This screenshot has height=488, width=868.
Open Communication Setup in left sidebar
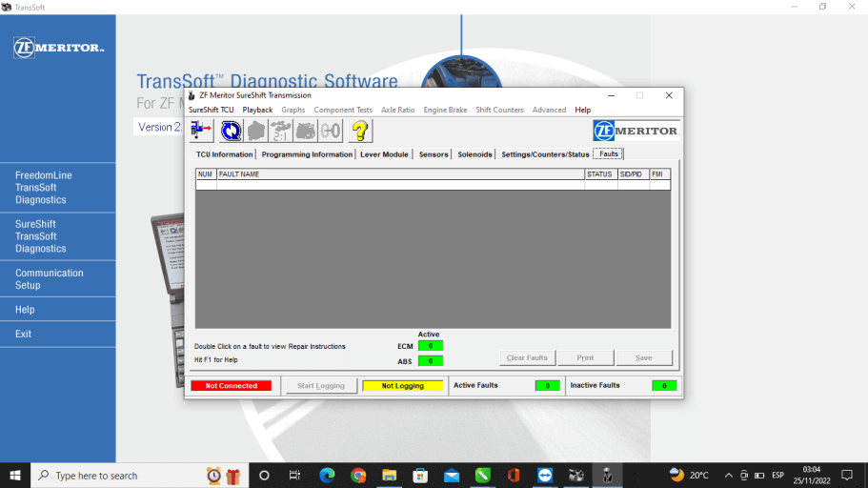(49, 279)
